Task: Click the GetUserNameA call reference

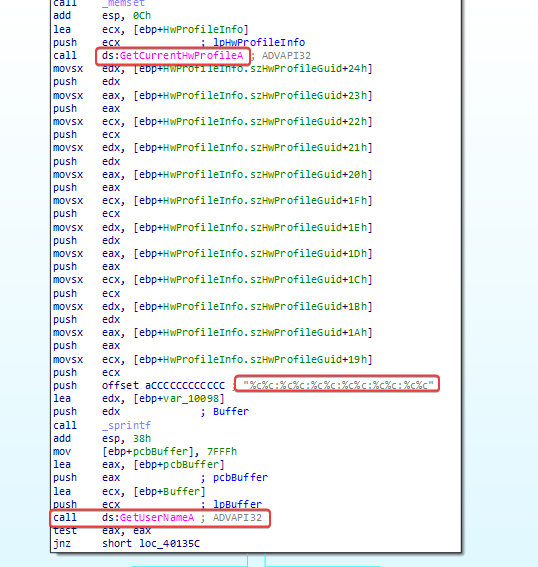Action: point(157,517)
